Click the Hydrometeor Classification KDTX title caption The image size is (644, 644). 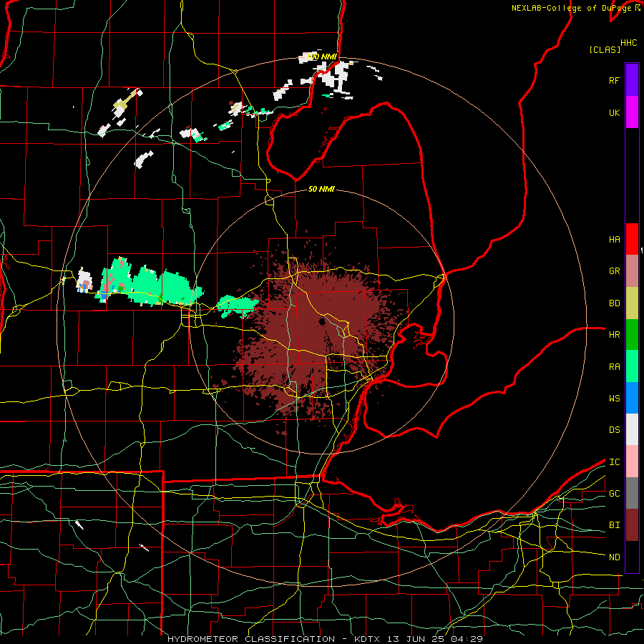(325, 639)
